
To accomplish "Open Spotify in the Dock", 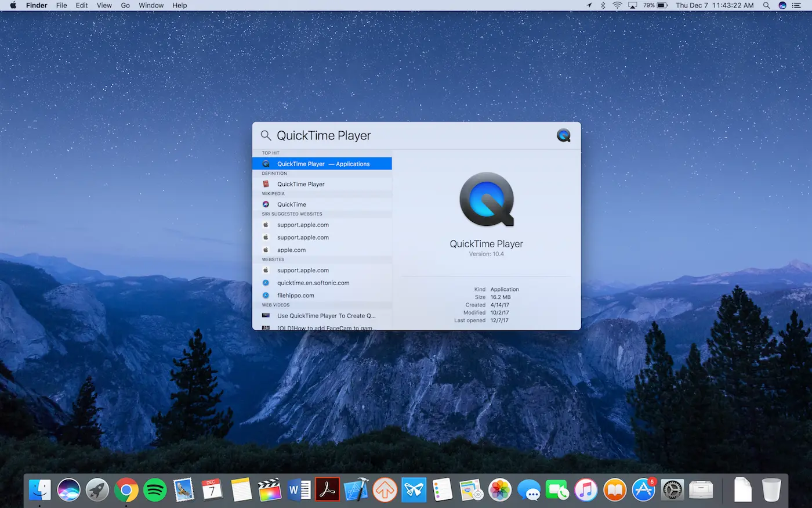I will [x=155, y=490].
